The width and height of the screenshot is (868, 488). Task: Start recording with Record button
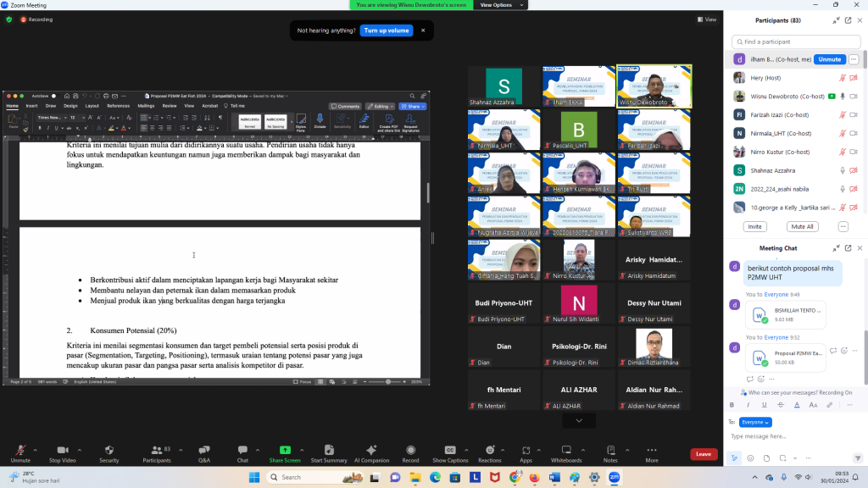coord(410,450)
